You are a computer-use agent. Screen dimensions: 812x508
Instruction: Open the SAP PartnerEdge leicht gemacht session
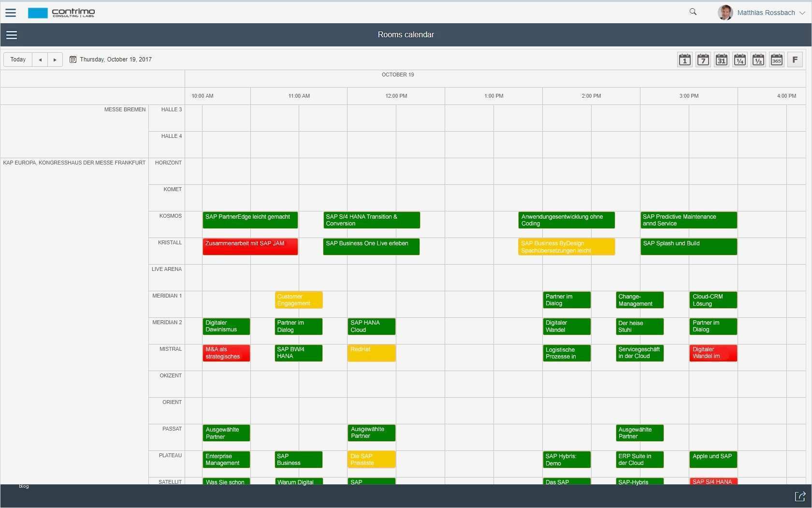coord(250,220)
